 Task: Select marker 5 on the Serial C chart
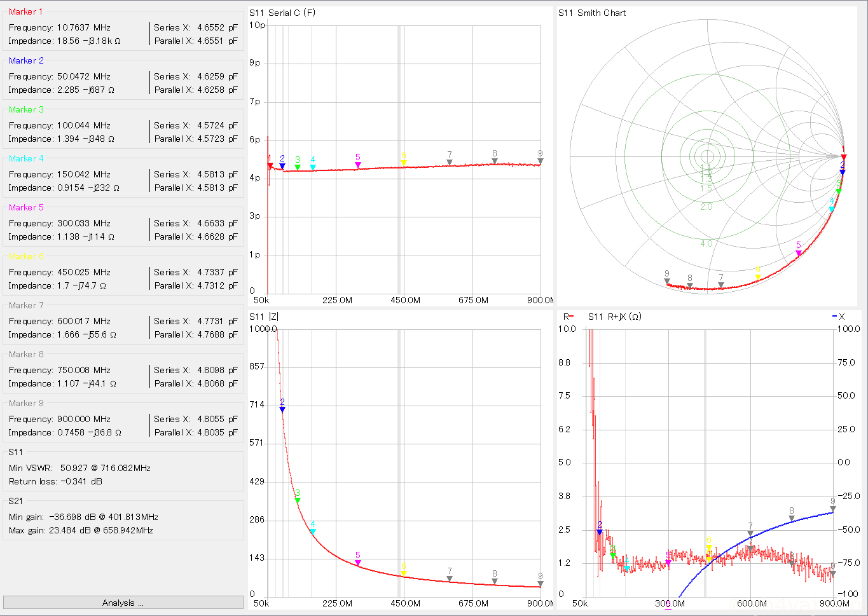[x=358, y=165]
